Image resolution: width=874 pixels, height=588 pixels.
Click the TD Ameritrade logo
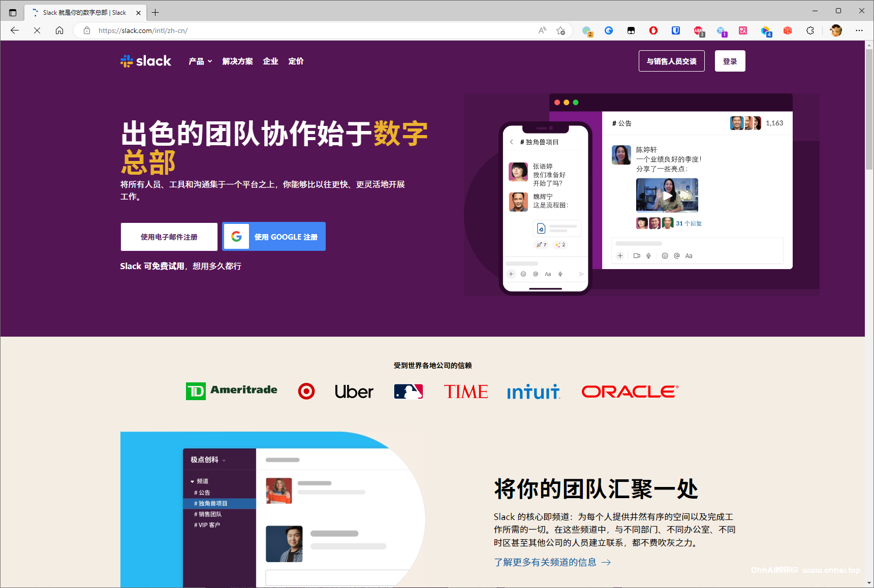coord(232,391)
